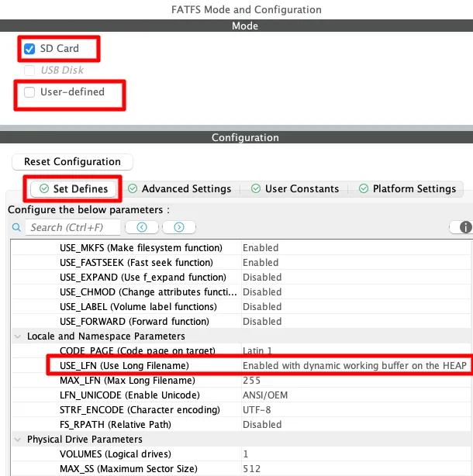This screenshot has height=476, width=473.
Task: Open the Set Defines tab
Action: [x=73, y=189]
